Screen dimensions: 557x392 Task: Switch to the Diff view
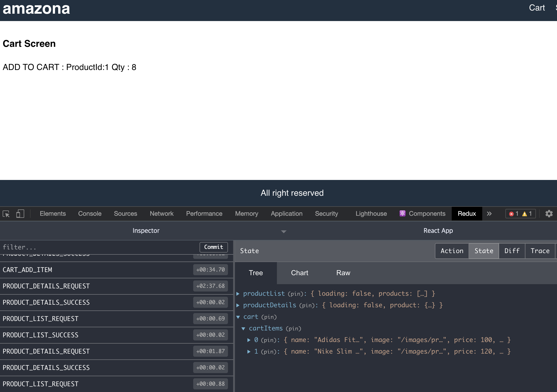coord(512,251)
